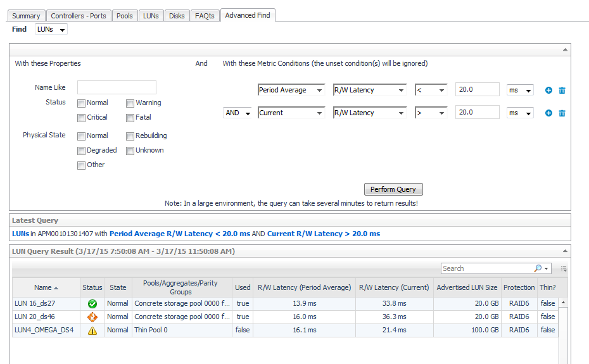Select the Advanced Find tab
This screenshot has width=589, height=364.
248,15
